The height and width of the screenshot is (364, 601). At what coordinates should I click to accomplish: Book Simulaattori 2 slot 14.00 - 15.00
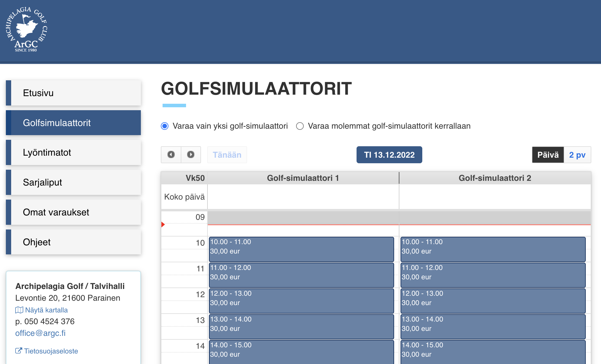pyautogui.click(x=493, y=352)
